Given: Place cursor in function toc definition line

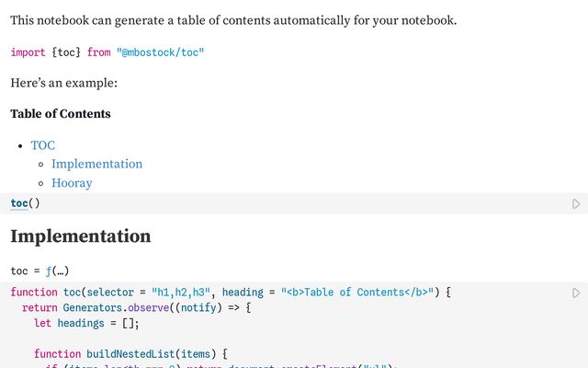Looking at the screenshot, I should pyautogui.click(x=37, y=293).
